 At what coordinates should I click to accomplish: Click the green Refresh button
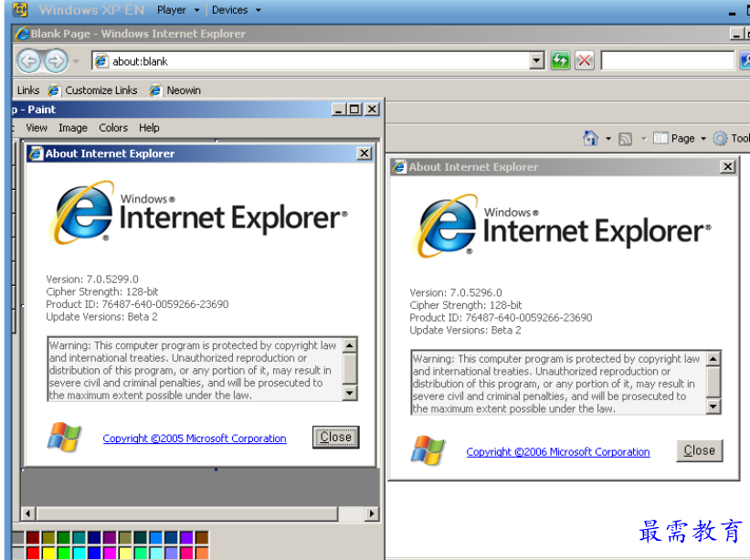coord(560,60)
